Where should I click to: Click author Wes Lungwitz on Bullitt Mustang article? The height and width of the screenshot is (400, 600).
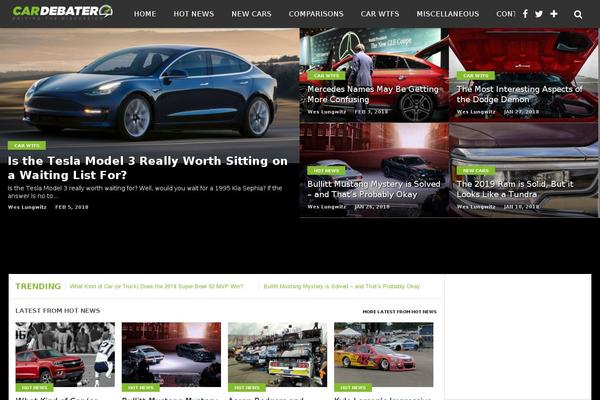click(327, 207)
